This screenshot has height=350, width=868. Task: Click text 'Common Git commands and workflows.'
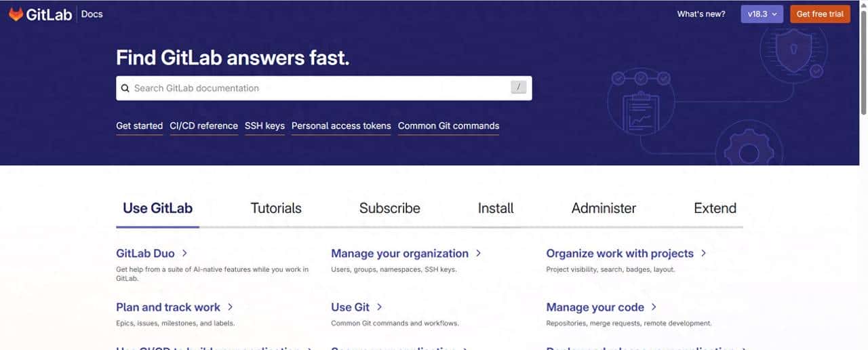point(395,324)
